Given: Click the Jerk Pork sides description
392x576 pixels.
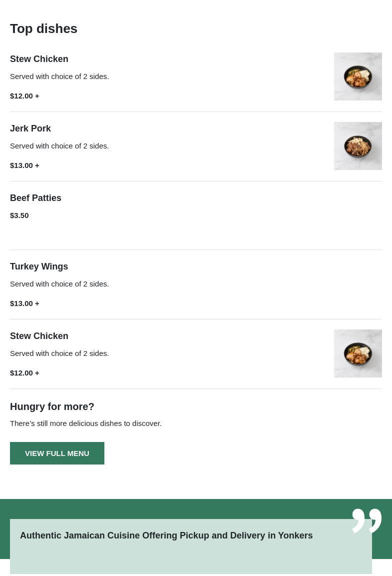Looking at the screenshot, I should [x=59, y=146].
